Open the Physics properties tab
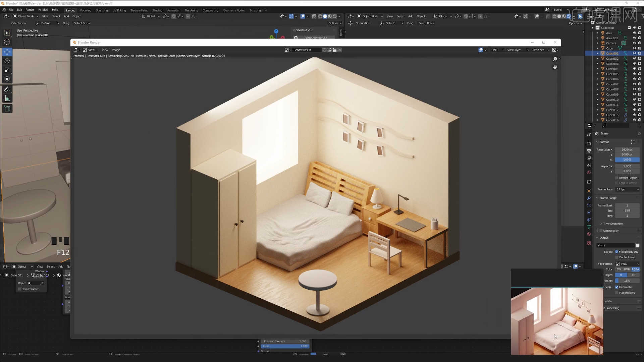The height and width of the screenshot is (362, 644). click(x=589, y=213)
